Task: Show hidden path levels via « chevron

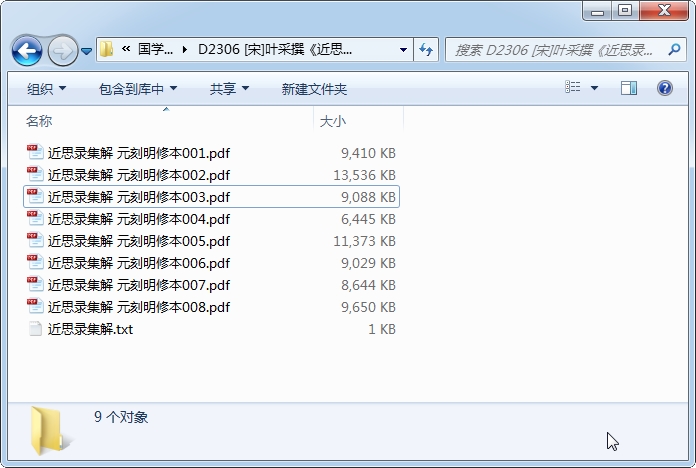Action: click(x=126, y=49)
